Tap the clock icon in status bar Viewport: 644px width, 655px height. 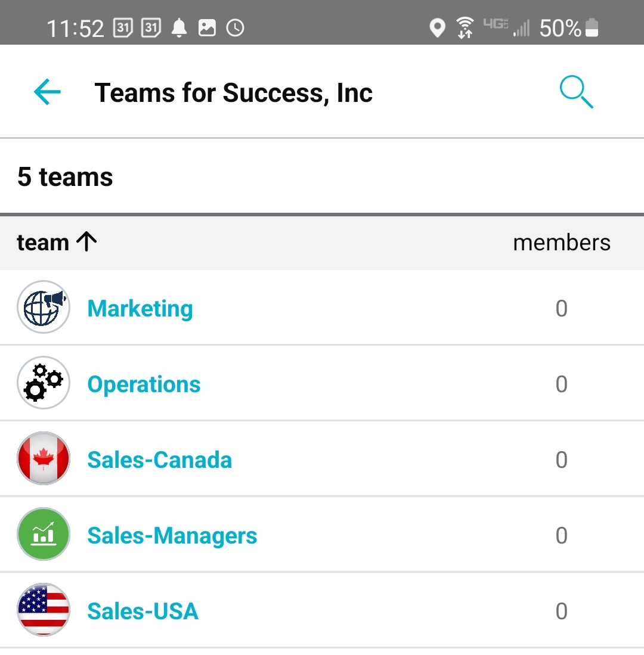[236, 28]
